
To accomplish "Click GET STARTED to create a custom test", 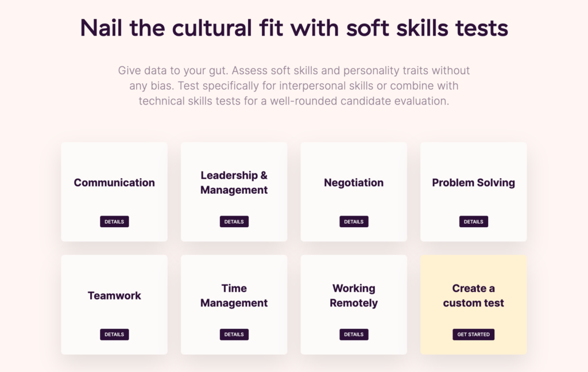I will coord(473,334).
